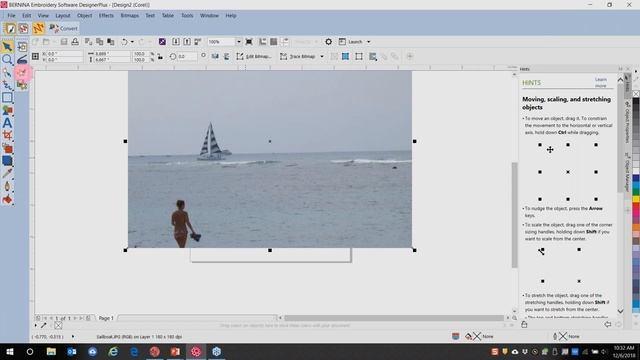This screenshot has height=360, width=640.
Task: Click the Print icon
Action: tap(75, 42)
